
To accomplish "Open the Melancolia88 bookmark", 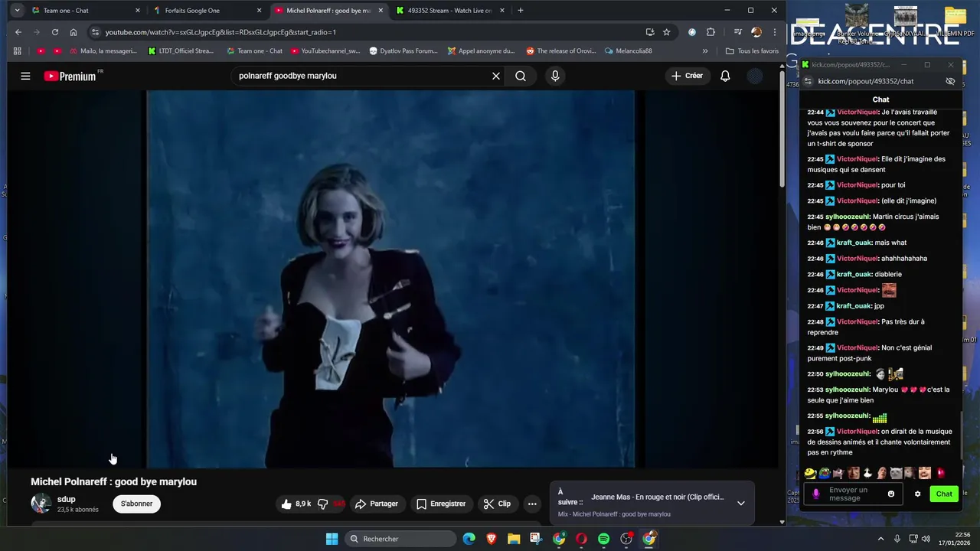I will [x=628, y=51].
